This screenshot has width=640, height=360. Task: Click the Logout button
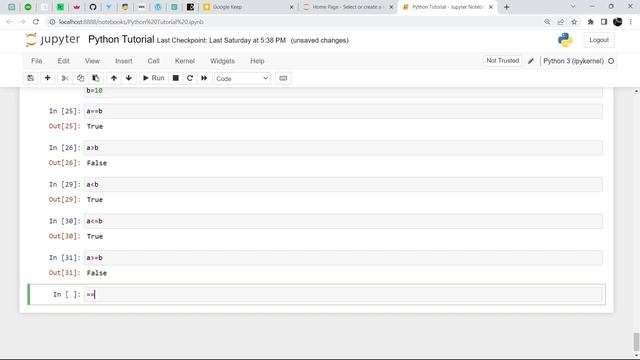[x=599, y=40]
